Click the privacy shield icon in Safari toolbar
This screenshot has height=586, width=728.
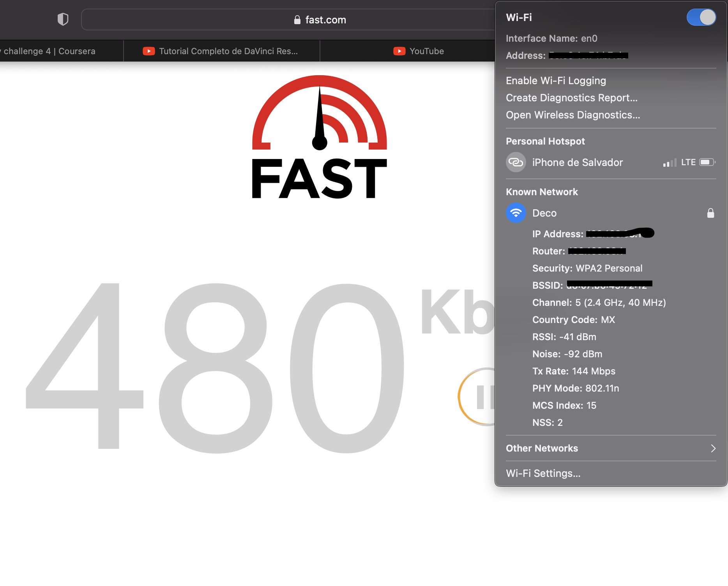tap(63, 19)
